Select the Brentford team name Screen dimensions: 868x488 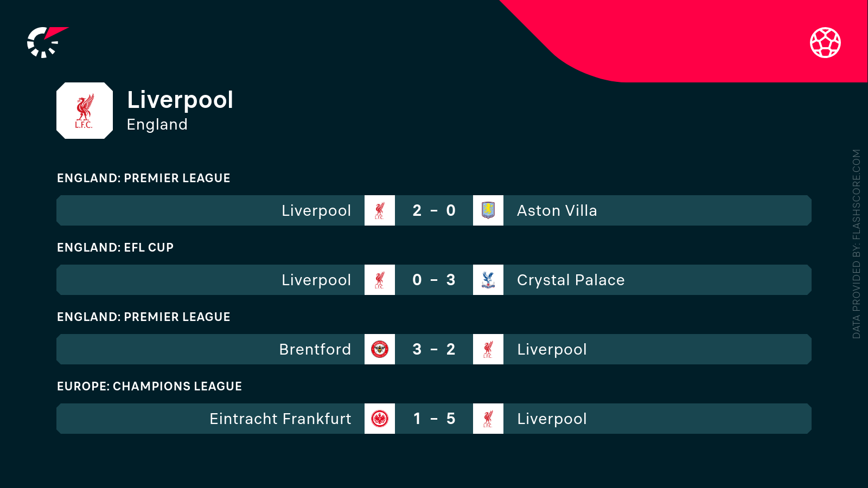tap(315, 349)
